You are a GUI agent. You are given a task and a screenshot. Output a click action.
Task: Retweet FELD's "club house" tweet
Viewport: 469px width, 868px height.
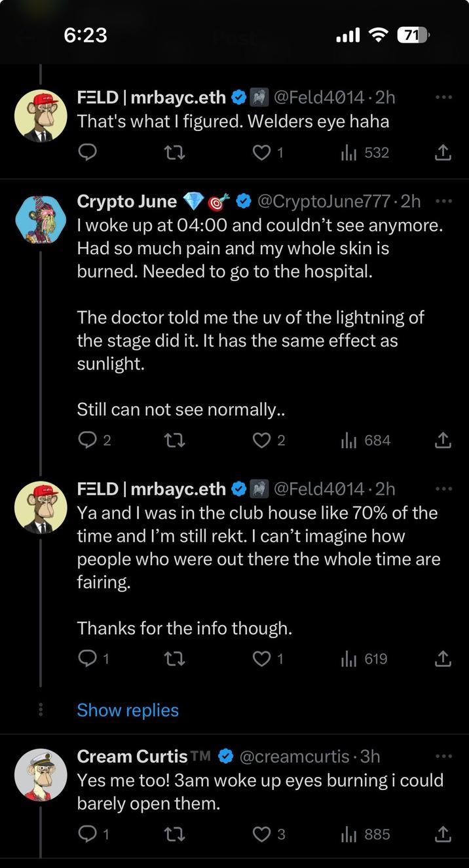click(x=174, y=658)
